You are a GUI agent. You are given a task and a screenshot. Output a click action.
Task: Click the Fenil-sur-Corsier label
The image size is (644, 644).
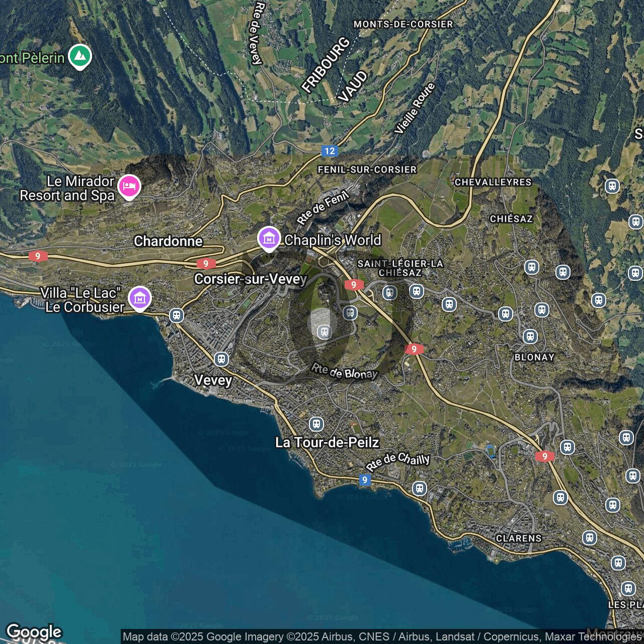point(367,170)
